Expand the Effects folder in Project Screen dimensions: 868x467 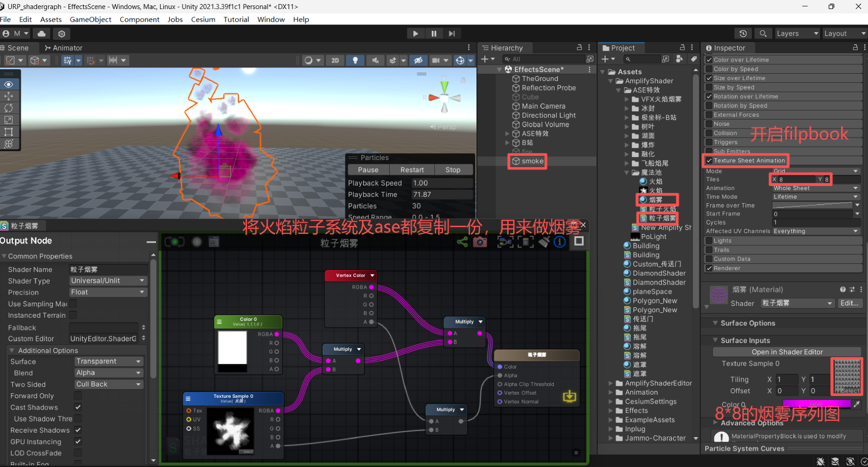click(611, 411)
